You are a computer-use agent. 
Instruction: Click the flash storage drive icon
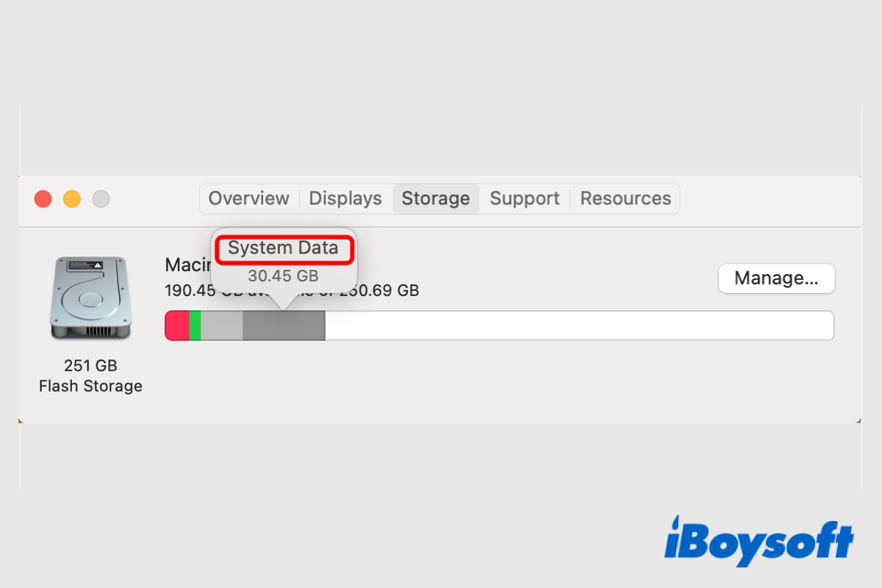pos(90,298)
